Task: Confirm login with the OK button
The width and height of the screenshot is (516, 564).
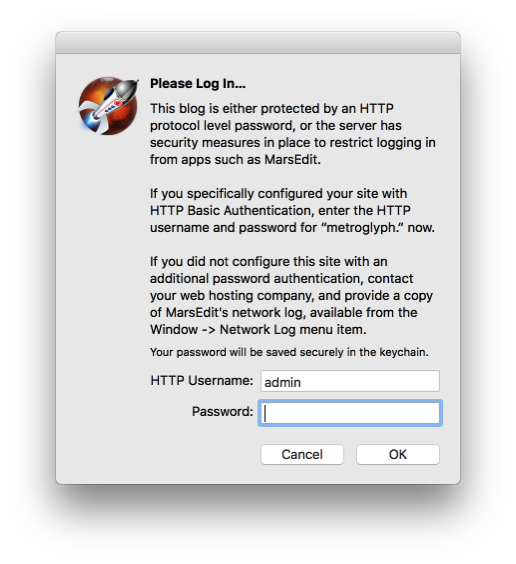Action: [x=398, y=454]
